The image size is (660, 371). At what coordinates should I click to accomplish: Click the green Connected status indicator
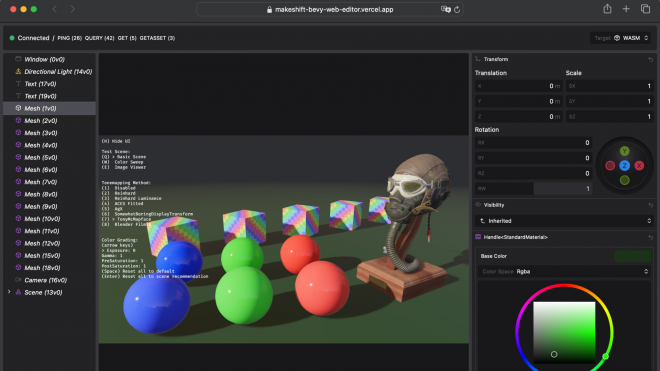pos(12,38)
